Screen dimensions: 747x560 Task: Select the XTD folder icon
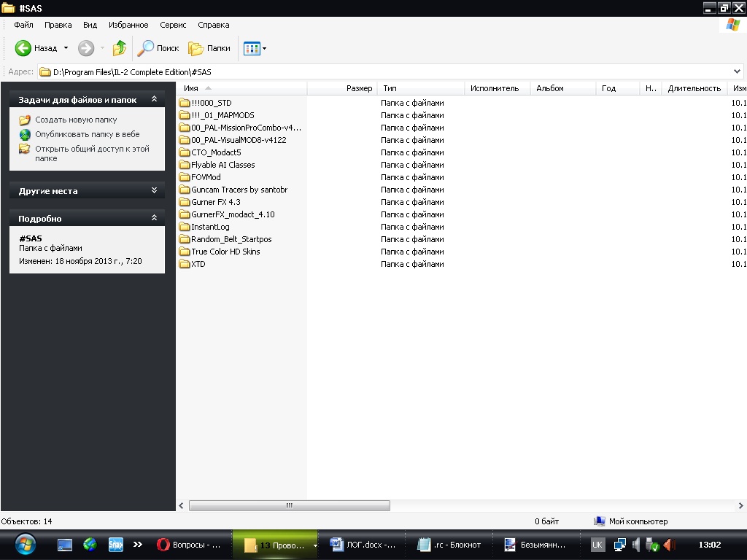click(185, 264)
